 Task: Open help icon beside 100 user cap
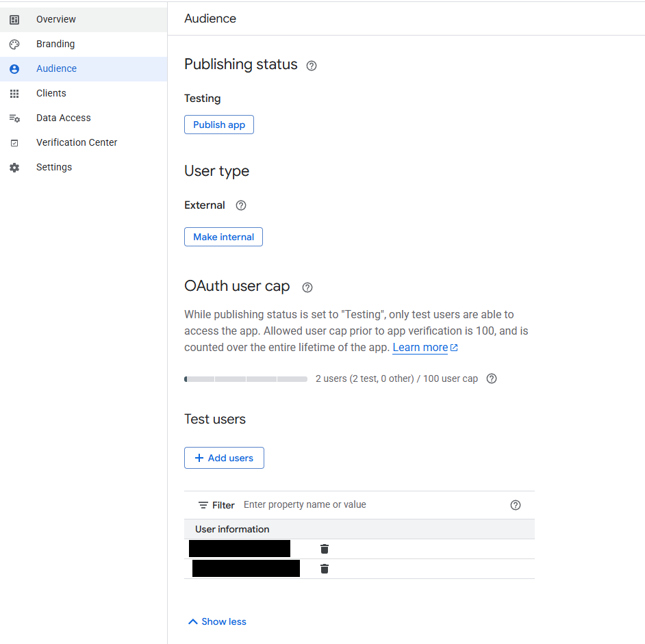tap(492, 378)
